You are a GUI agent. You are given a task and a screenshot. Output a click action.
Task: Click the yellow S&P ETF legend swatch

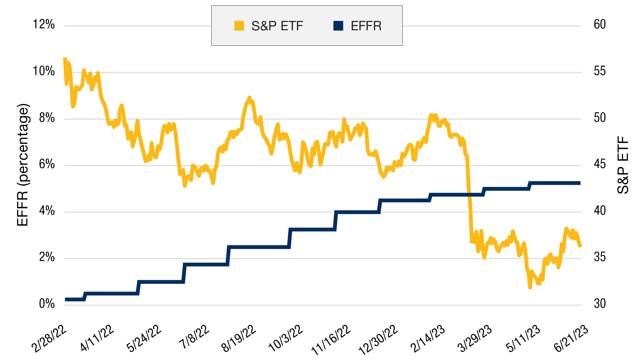click(239, 26)
